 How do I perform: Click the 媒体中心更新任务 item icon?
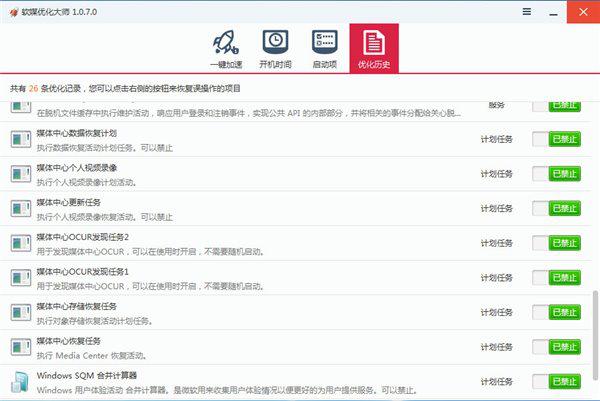(21, 208)
